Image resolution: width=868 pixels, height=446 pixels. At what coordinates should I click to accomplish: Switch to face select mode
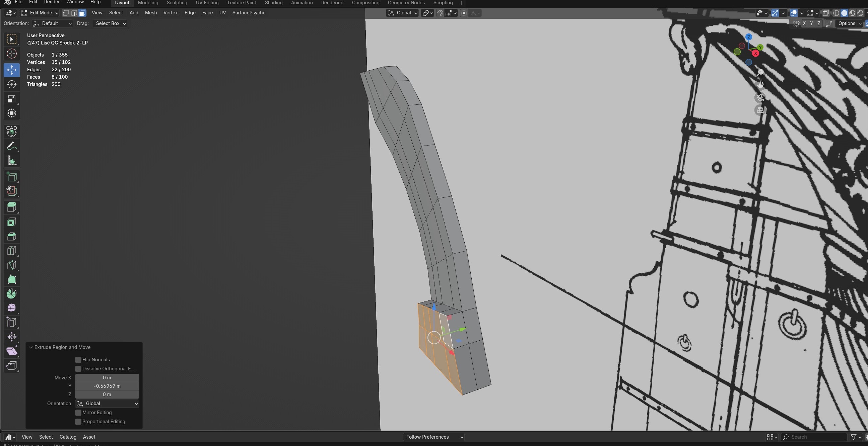(x=82, y=13)
